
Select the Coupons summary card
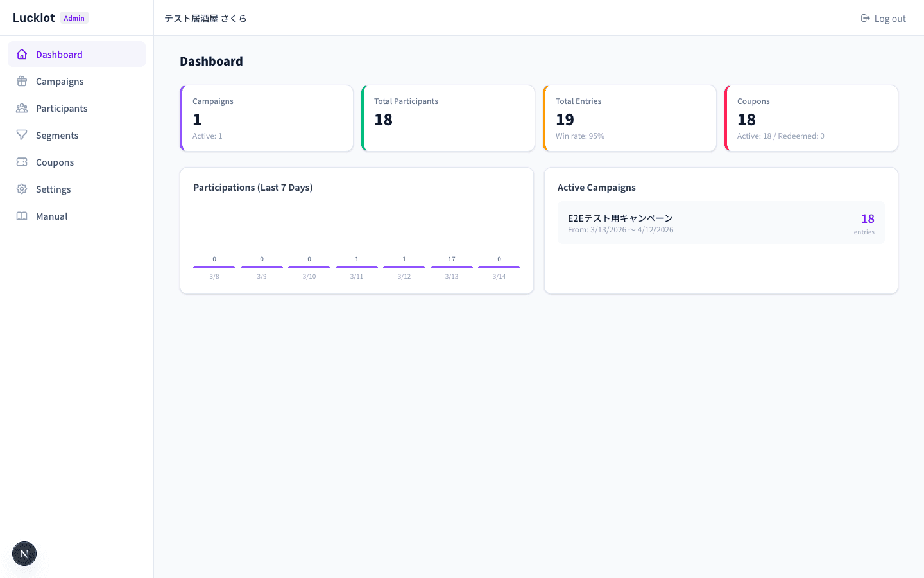(811, 118)
